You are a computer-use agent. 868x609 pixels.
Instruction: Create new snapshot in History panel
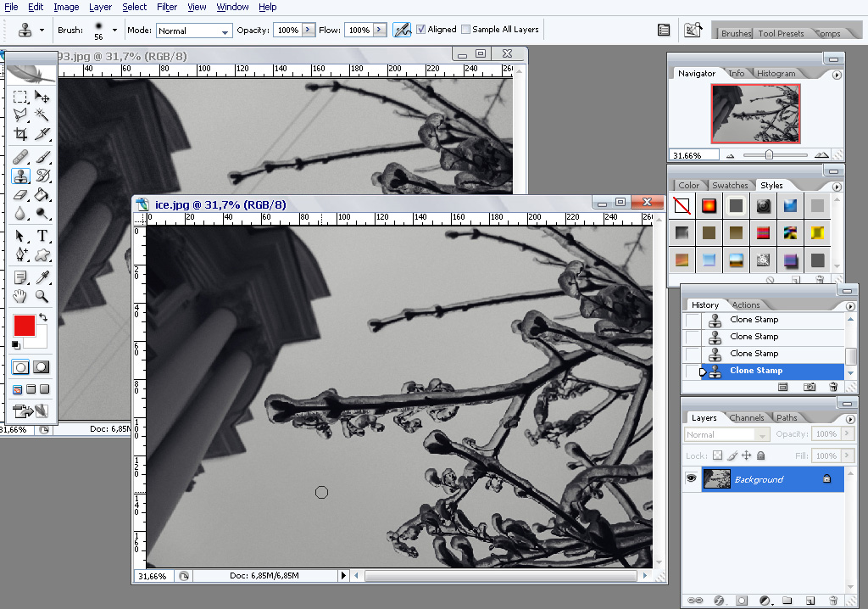coord(810,387)
